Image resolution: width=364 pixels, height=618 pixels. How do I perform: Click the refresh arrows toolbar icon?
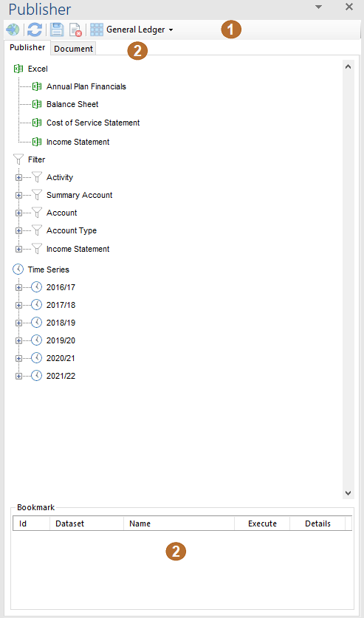pos(35,30)
